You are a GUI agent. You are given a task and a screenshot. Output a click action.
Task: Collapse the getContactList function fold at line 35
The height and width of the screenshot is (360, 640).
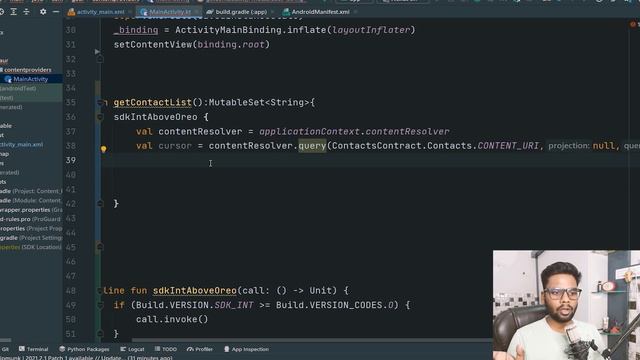[x=100, y=103]
